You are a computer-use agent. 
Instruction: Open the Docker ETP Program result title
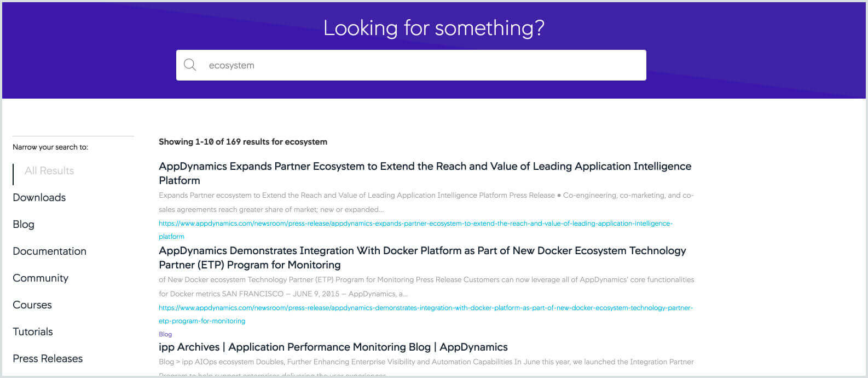[x=421, y=250]
